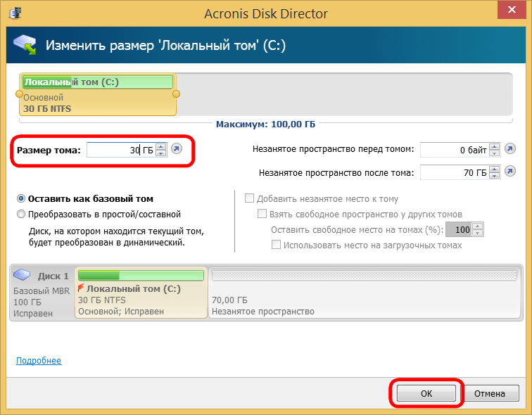Select 'Преобразовать в простой/составной' option
This screenshot has width=532, height=415.
pyautogui.click(x=22, y=214)
